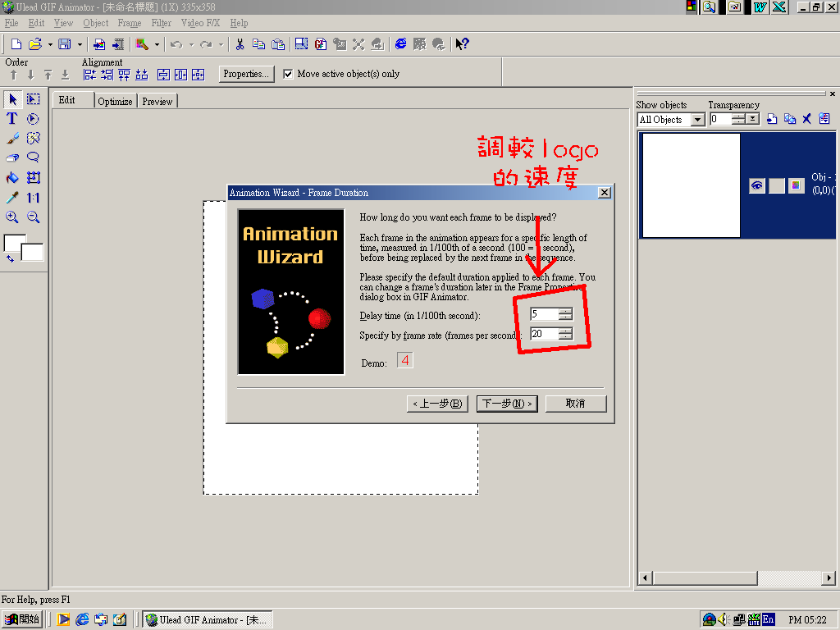Image resolution: width=840 pixels, height=630 pixels.
Task: Select the ellipse selection tool
Action: coord(33,118)
